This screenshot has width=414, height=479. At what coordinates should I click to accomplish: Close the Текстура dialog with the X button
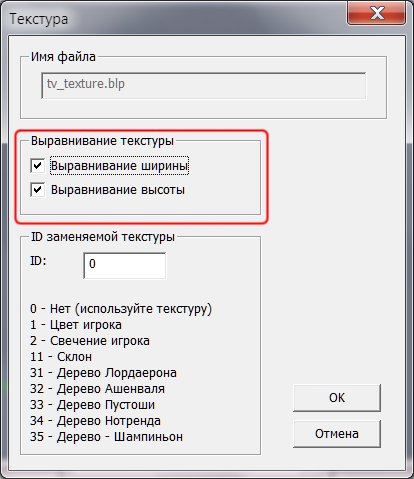point(376,13)
